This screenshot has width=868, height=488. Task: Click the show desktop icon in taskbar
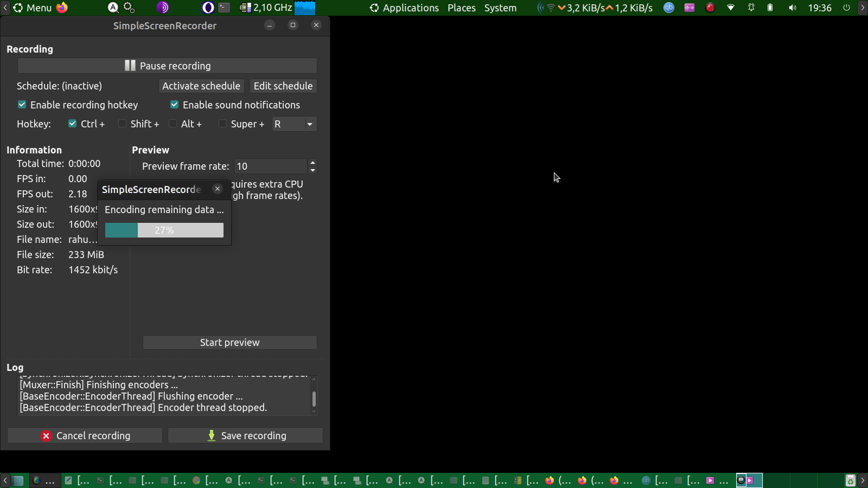[18, 480]
